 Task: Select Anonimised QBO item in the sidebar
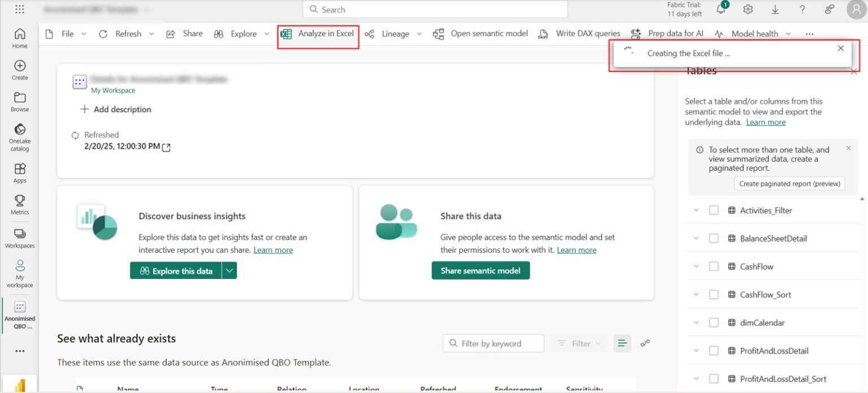click(20, 315)
